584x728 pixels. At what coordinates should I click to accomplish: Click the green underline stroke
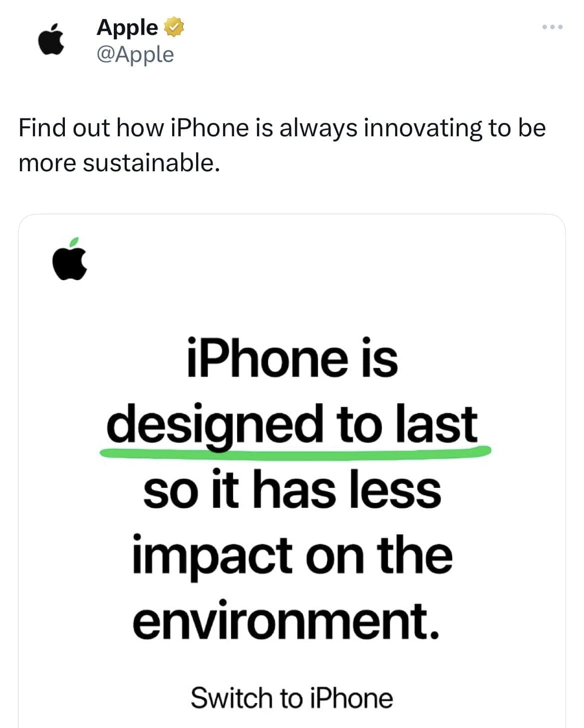[295, 451]
